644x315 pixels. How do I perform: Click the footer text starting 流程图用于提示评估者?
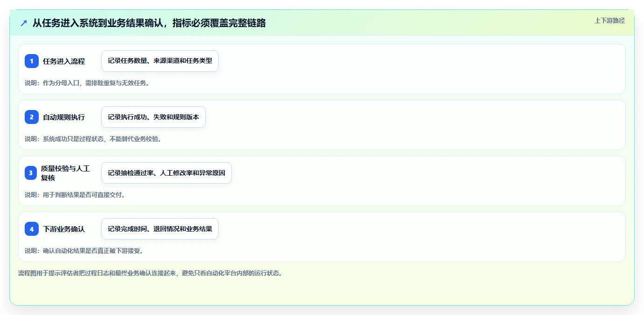coord(150,273)
